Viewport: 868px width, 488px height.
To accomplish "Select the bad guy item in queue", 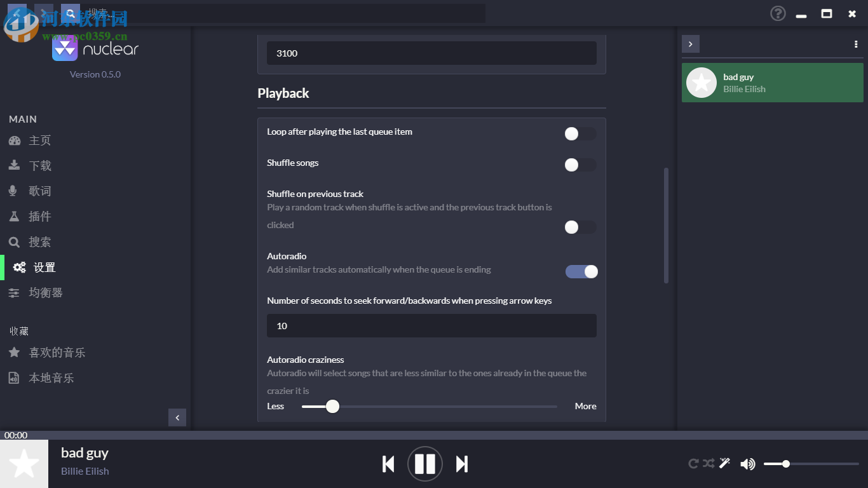I will [x=773, y=83].
